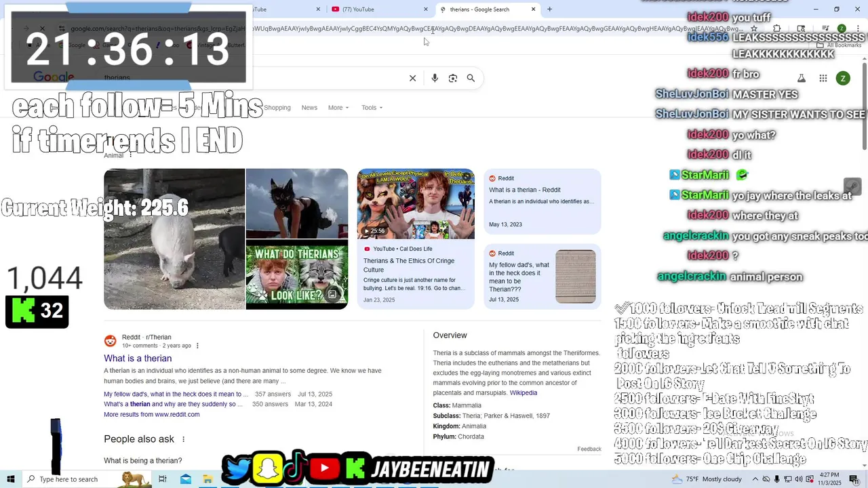Open a new browser tab
The width and height of the screenshot is (868, 488).
[549, 9]
